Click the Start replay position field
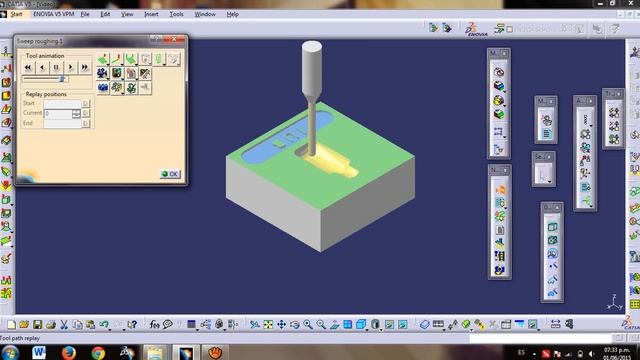640x360 pixels. point(62,103)
